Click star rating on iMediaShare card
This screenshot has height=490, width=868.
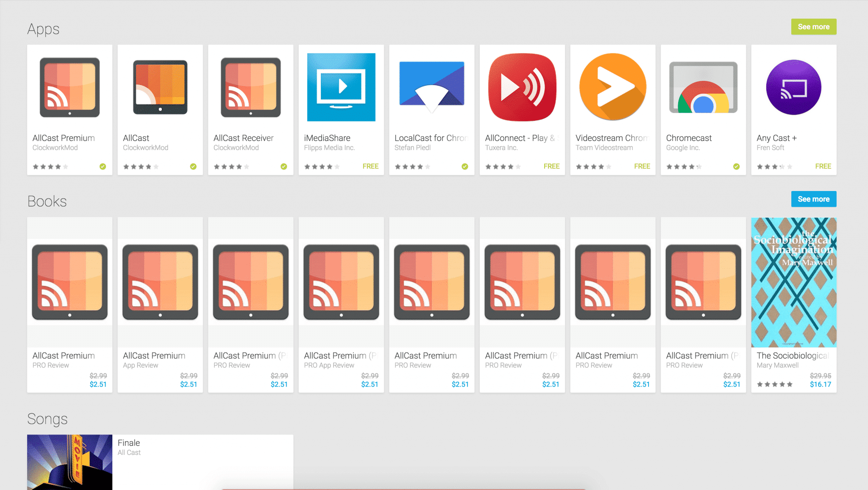point(322,167)
